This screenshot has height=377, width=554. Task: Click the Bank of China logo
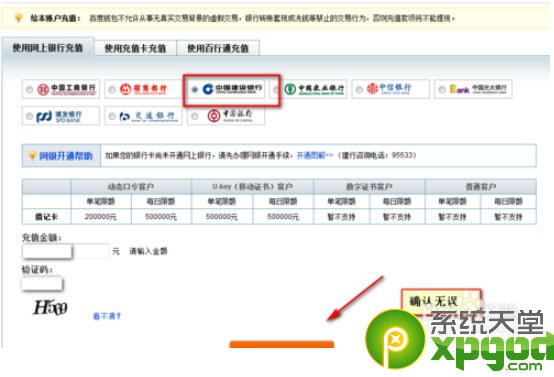230,116
